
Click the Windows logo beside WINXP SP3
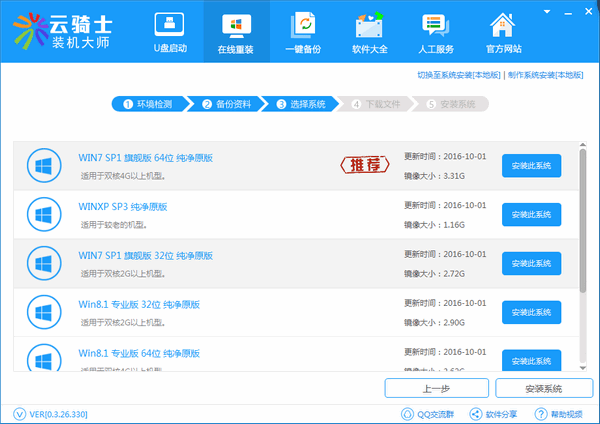point(44,214)
